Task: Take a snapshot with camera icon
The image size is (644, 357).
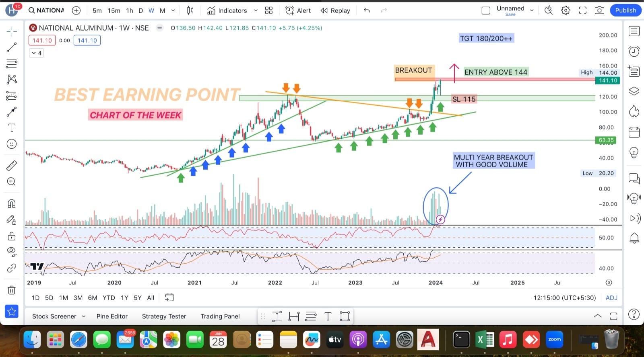Action: (x=599, y=10)
